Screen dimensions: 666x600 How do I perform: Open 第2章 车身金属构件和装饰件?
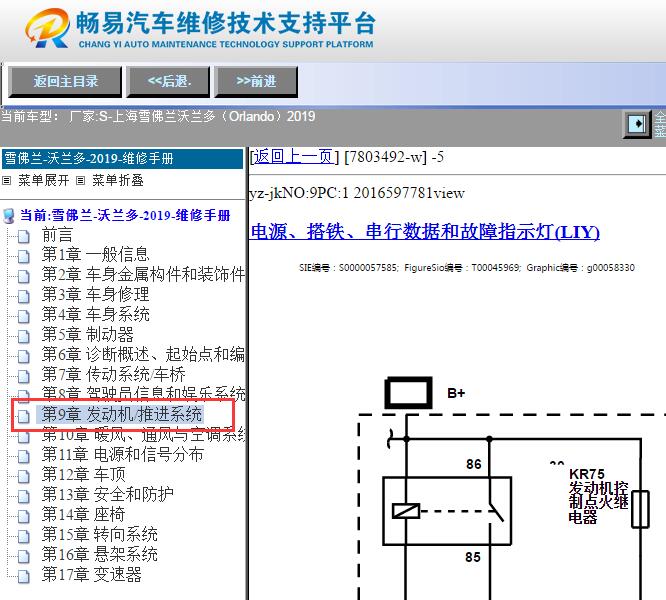(143, 274)
